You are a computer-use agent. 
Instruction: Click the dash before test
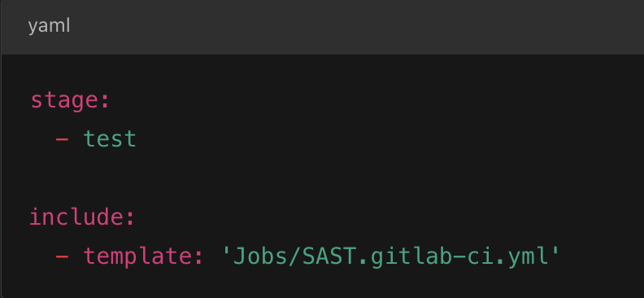62,139
